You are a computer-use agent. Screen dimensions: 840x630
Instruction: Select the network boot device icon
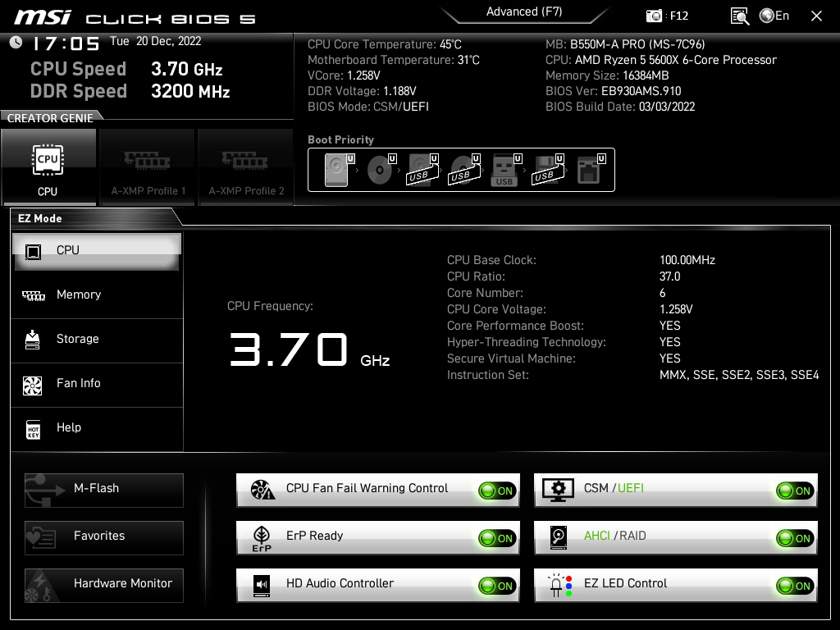(x=591, y=170)
